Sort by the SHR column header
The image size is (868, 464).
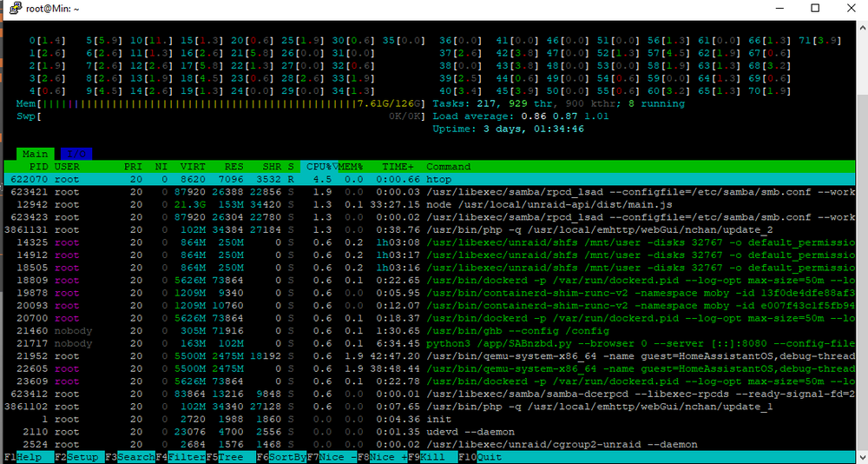click(272, 166)
